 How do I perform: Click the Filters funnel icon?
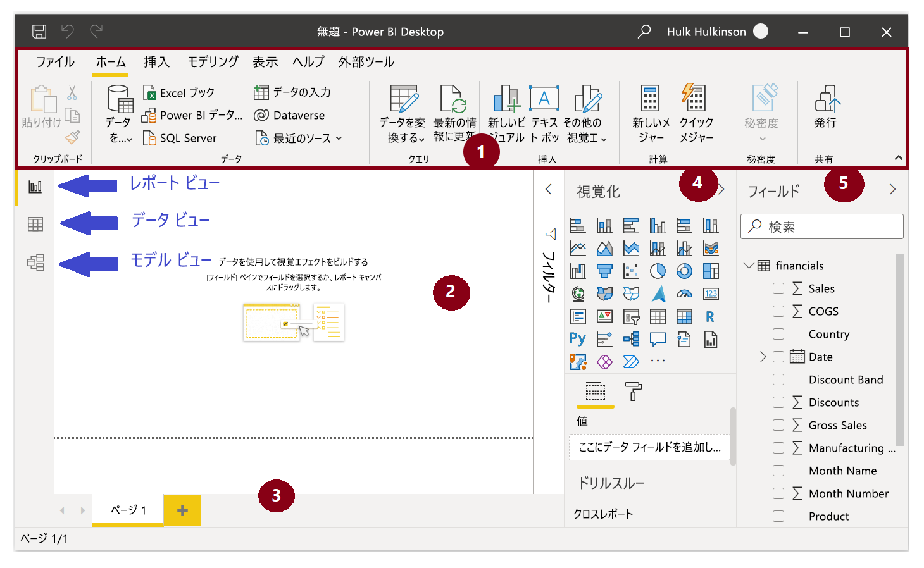click(550, 235)
